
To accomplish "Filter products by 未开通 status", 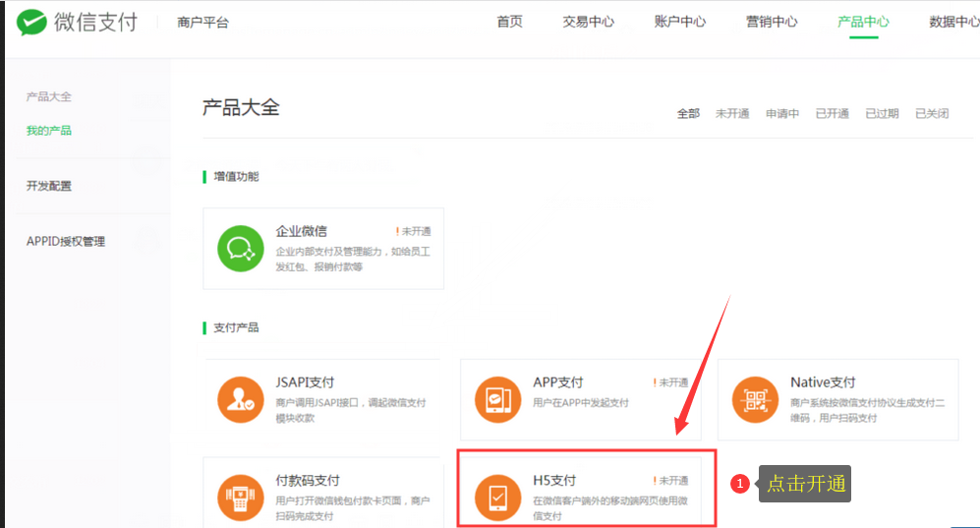I will pos(732,113).
